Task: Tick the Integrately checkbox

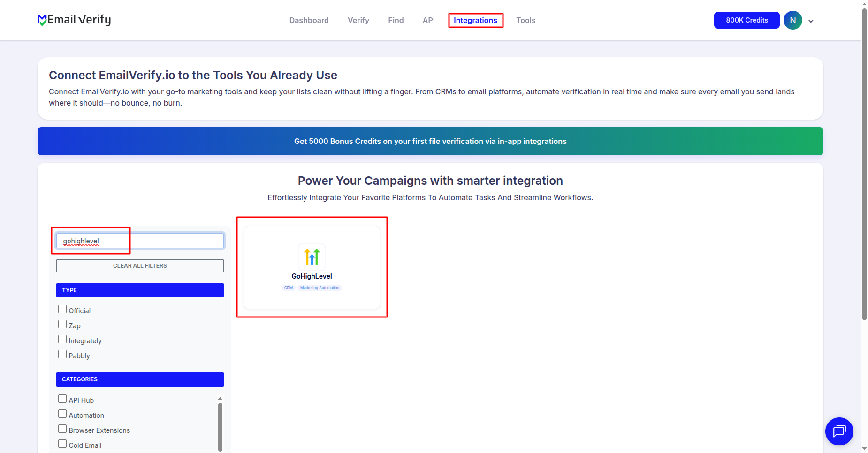Action: (x=62, y=340)
